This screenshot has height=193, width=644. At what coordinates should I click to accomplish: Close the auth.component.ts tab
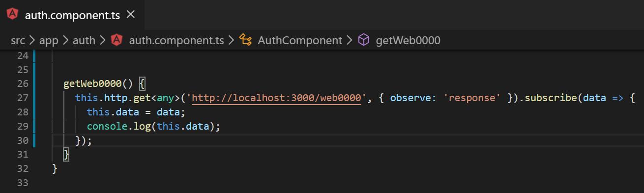[x=131, y=14]
